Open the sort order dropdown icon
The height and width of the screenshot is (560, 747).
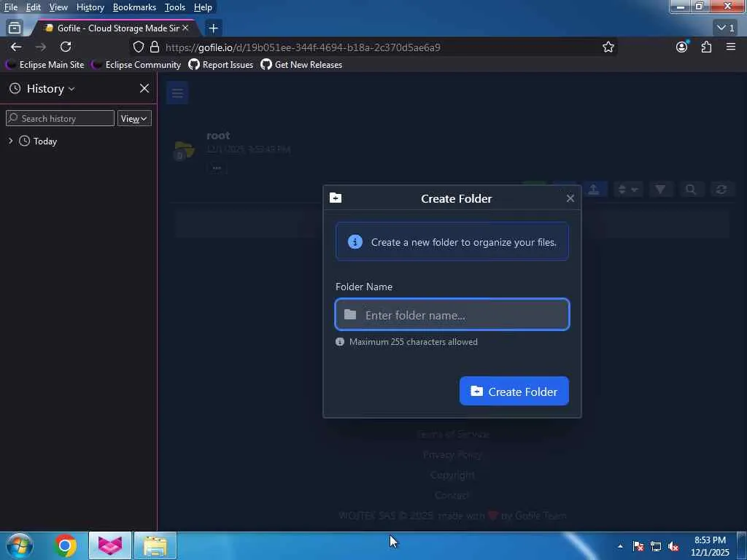(x=627, y=190)
